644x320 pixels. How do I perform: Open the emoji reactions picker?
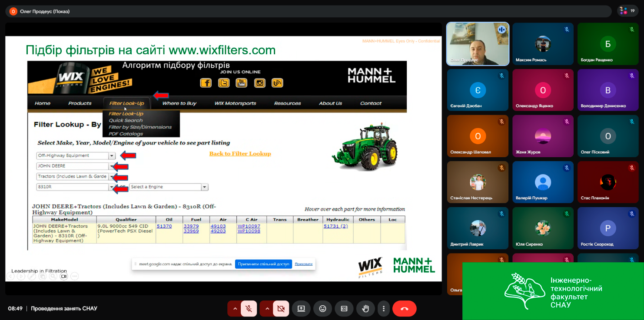[x=322, y=309]
